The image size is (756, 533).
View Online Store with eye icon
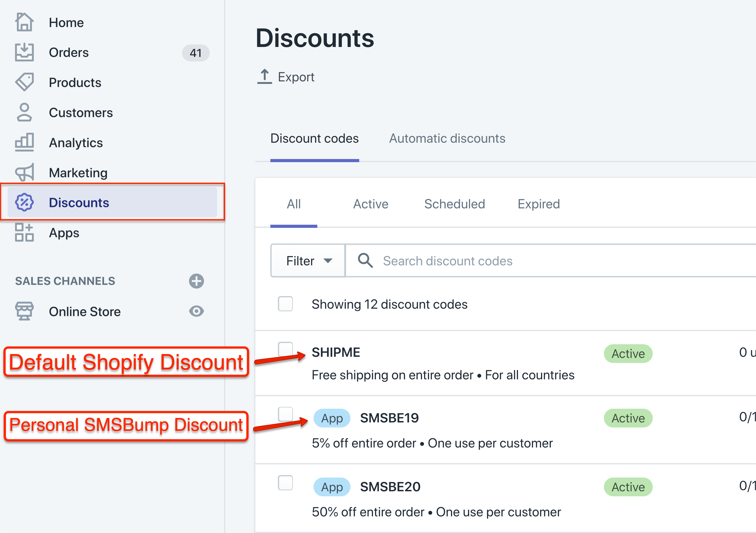(196, 311)
